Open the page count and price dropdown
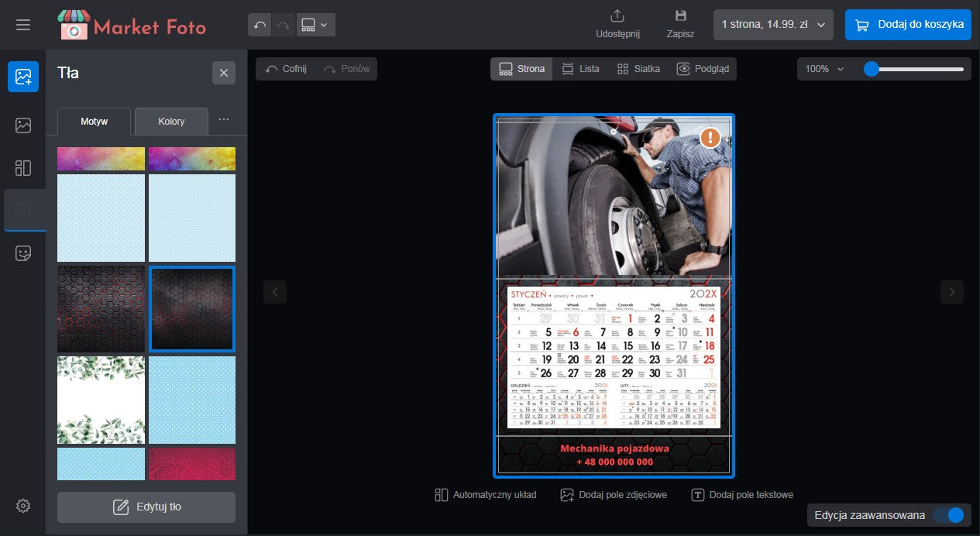 [773, 25]
